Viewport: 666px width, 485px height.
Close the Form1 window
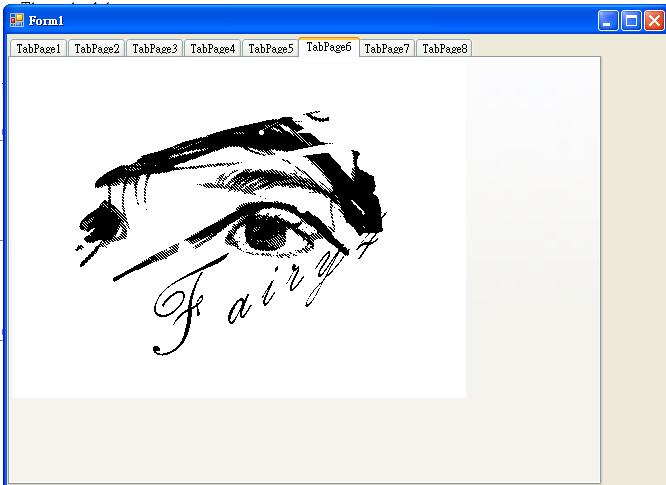[x=654, y=21]
